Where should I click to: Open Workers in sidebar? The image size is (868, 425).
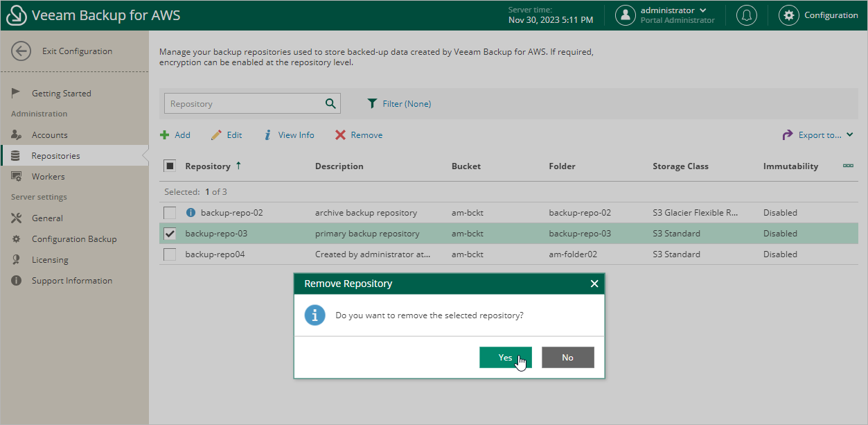[48, 177]
